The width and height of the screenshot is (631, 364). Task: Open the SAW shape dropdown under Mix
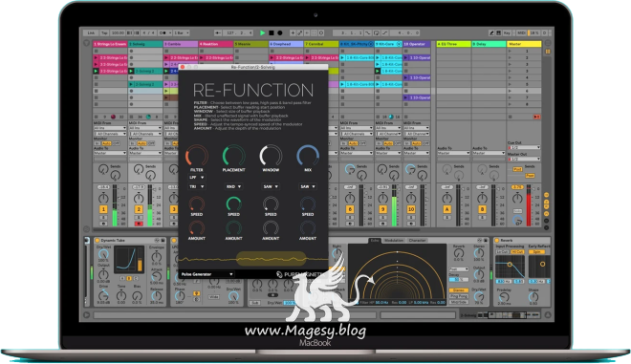pos(308,186)
